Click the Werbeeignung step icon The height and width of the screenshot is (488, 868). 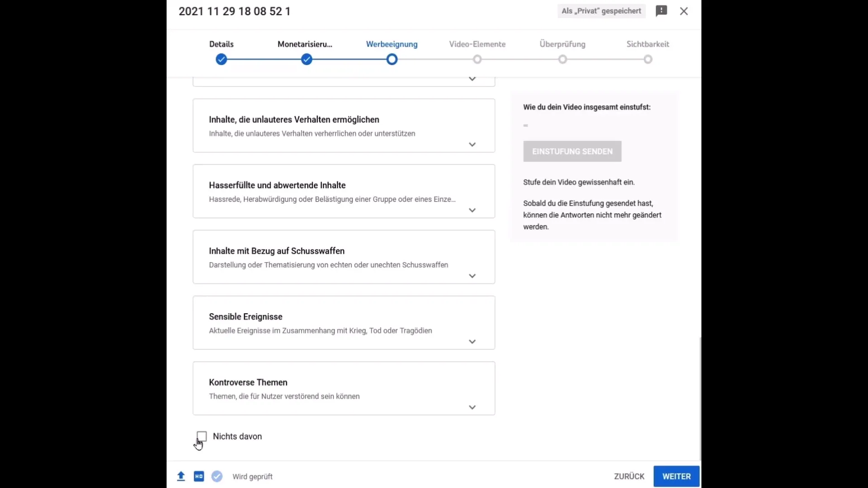[x=392, y=59]
